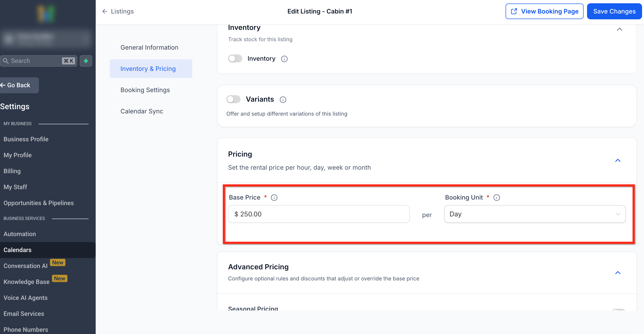Toggle the Seasonal Pricing switch
This screenshot has height=334, width=644.
[619, 309]
